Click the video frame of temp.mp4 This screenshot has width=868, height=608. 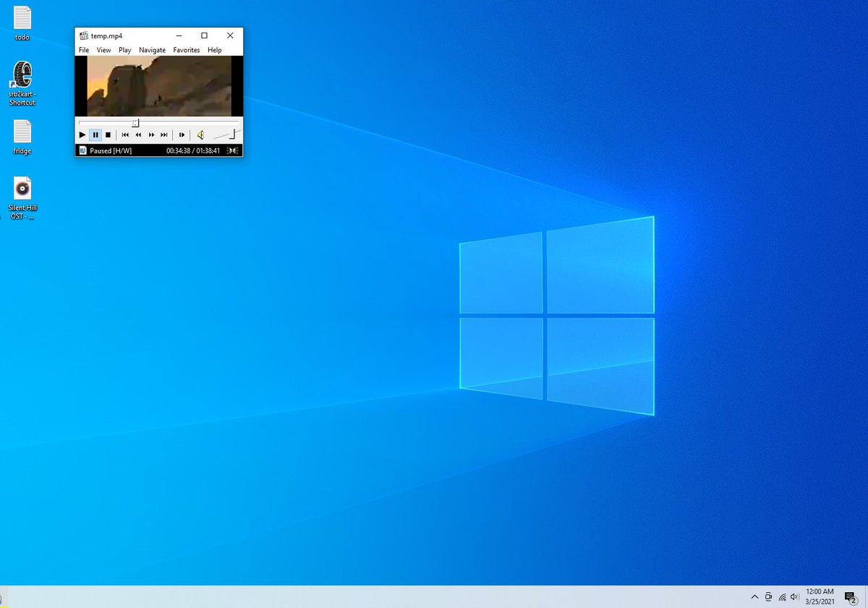(159, 86)
